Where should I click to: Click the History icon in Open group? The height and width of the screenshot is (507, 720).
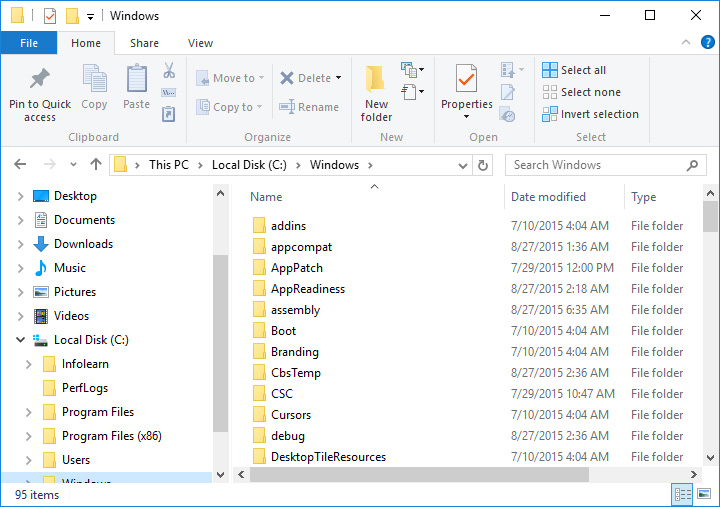click(507, 114)
